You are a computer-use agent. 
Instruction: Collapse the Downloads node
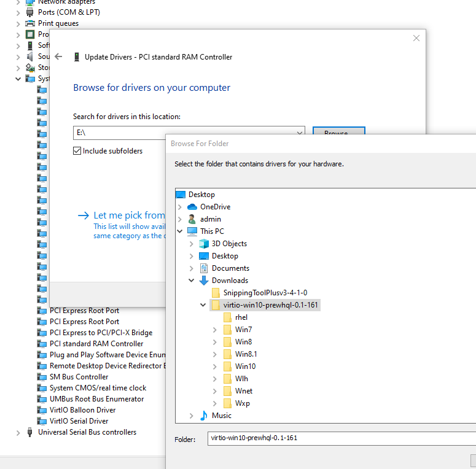(x=191, y=281)
